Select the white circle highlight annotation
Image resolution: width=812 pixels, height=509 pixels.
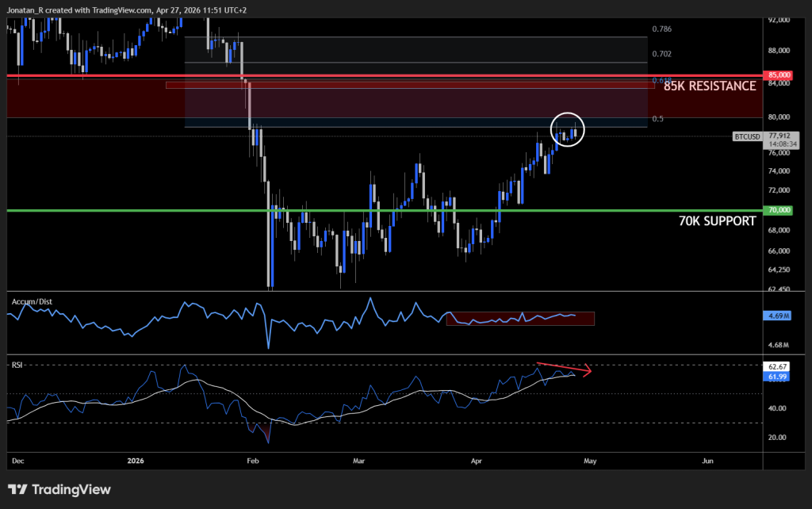[568, 129]
